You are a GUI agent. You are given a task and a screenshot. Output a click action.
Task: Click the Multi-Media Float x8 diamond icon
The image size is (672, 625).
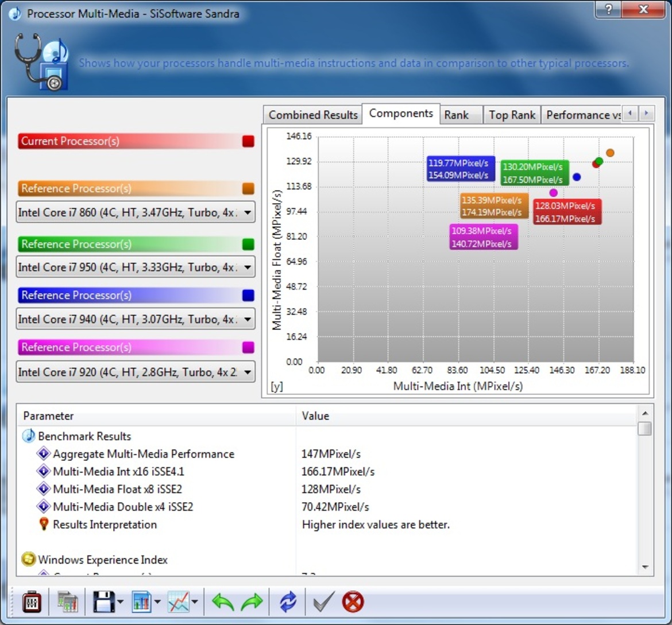[x=43, y=488]
